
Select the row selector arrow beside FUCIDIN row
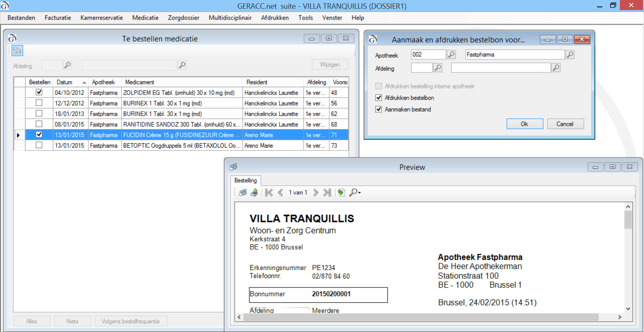19,135
